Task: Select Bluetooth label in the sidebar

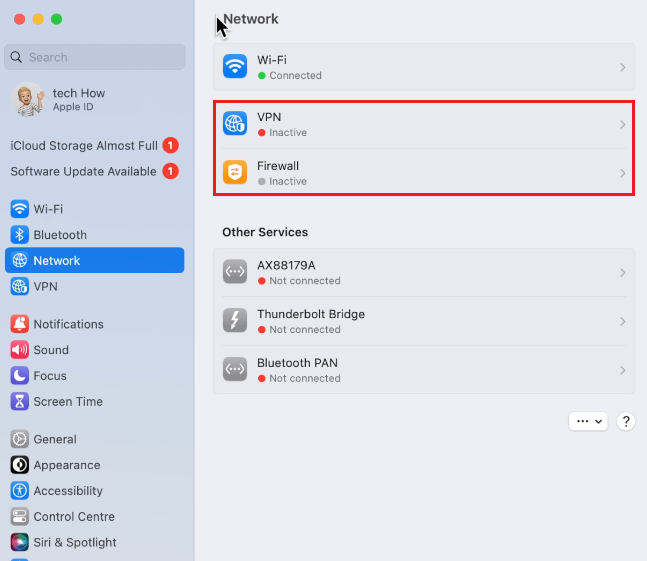Action: (x=60, y=235)
